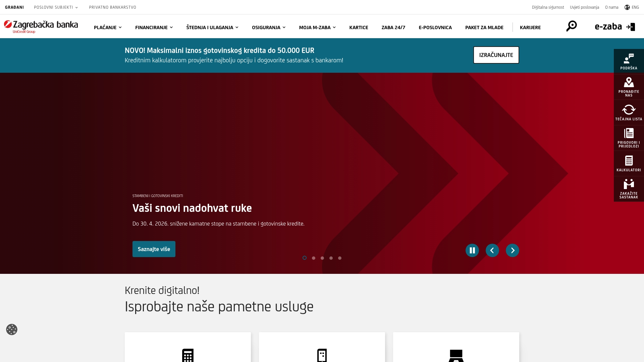Click the Zagrebačka banka logo
The image size is (644, 362).
point(41,27)
